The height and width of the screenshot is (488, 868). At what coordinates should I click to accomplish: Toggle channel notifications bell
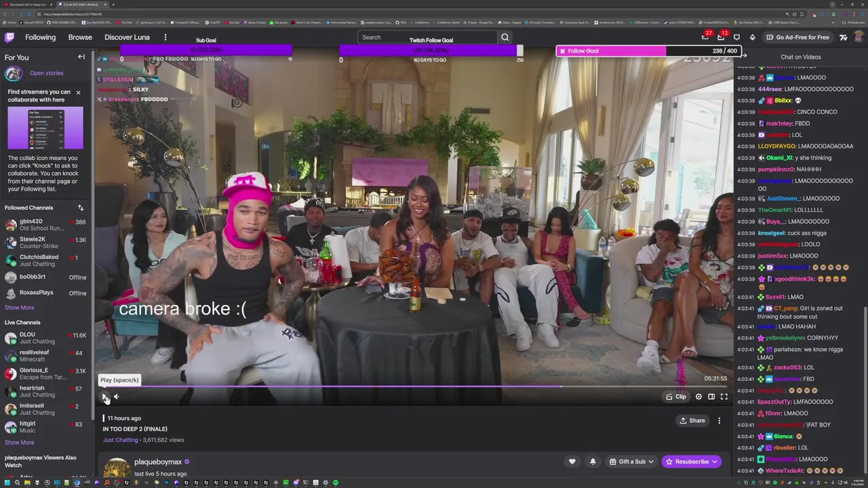pos(593,462)
